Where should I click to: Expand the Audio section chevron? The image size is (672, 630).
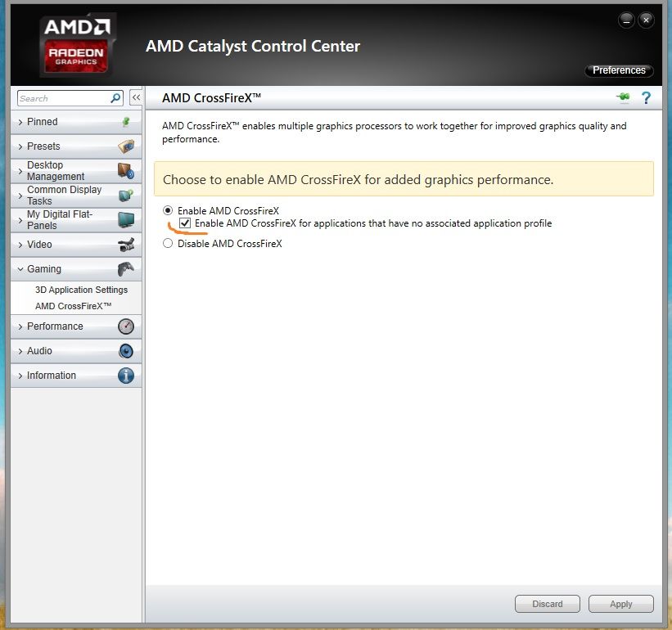pyautogui.click(x=20, y=351)
